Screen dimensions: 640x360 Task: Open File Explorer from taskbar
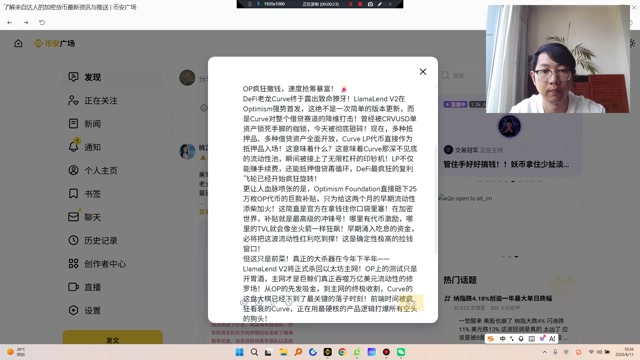[x=283, y=352]
